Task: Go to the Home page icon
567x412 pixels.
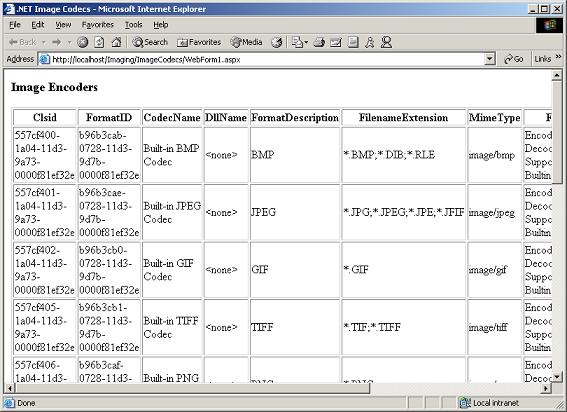Action: pyautogui.click(x=116, y=42)
